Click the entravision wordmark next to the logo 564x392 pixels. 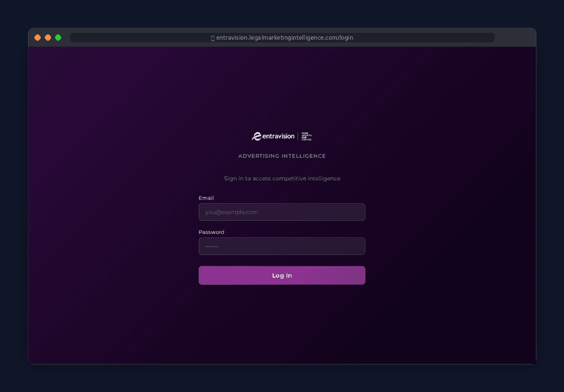[x=278, y=136]
